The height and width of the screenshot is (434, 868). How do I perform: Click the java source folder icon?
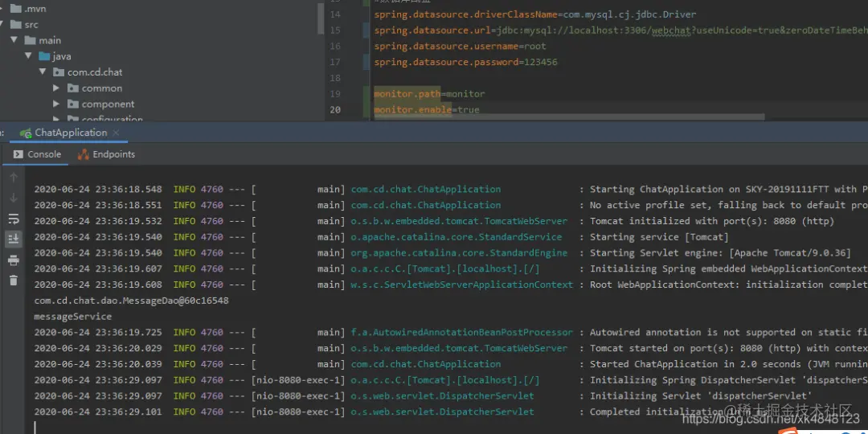44,56
